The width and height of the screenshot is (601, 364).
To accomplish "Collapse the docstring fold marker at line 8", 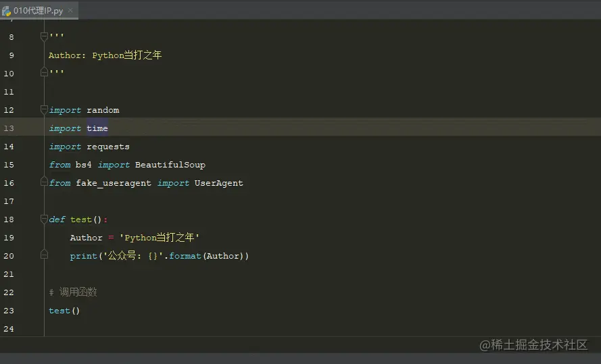I will [x=44, y=36].
